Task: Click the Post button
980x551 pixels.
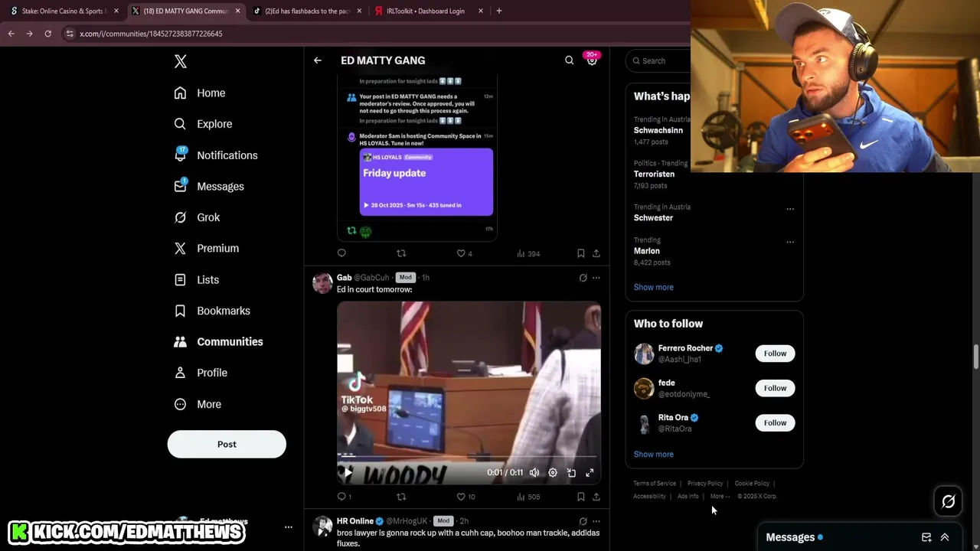Action: pos(227,444)
